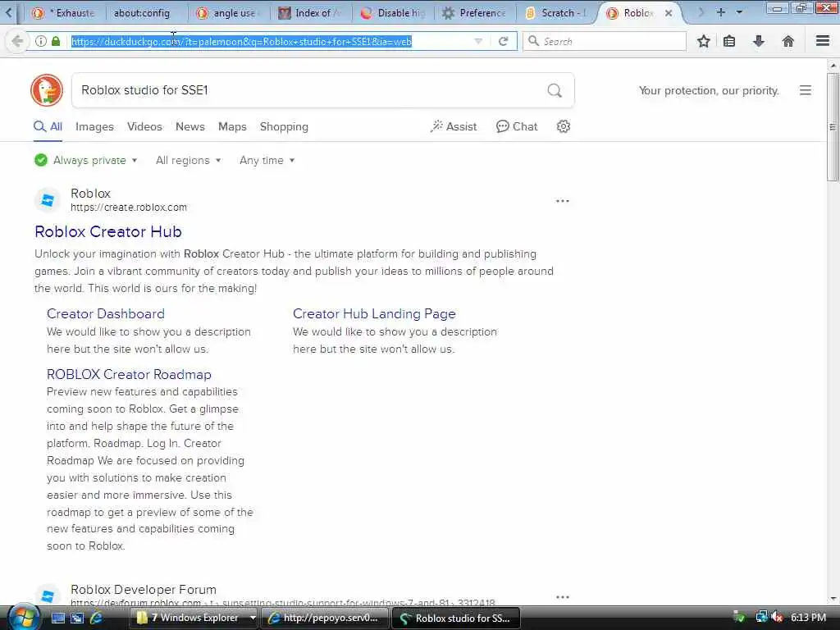
Task: Click the 6:13 PM taskbar clock
Action: pyautogui.click(x=808, y=618)
